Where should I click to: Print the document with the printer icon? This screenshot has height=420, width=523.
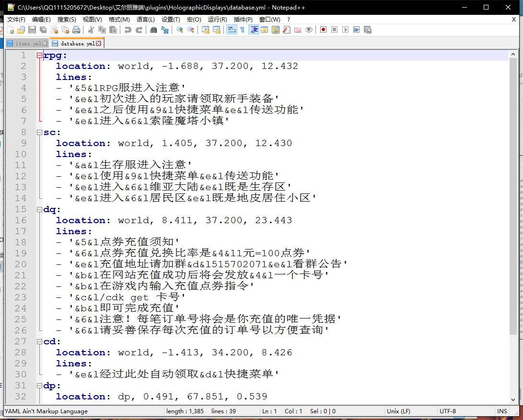76,30
